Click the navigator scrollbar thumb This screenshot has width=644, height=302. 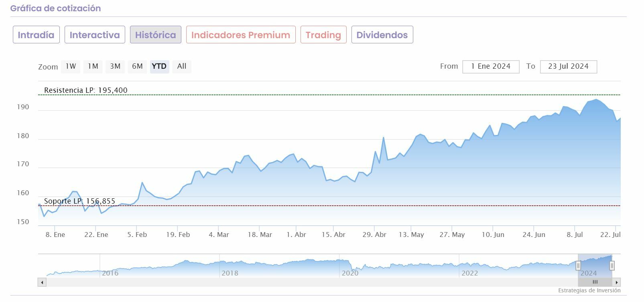595,282
